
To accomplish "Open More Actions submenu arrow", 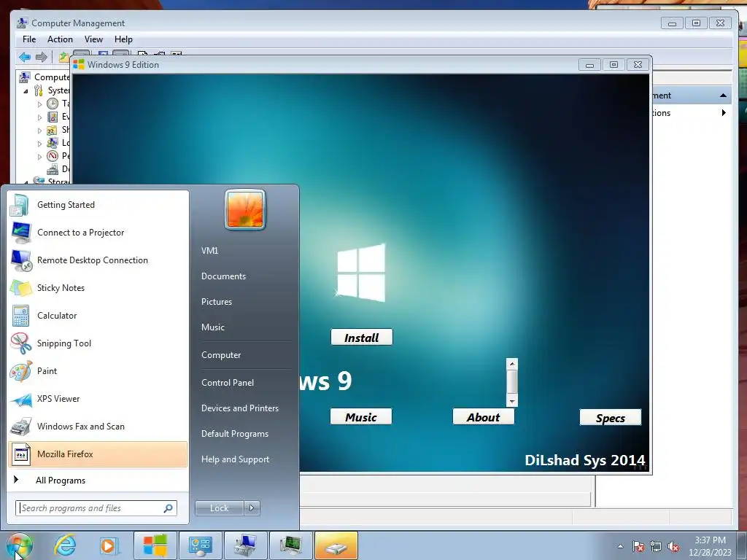I will pyautogui.click(x=724, y=113).
